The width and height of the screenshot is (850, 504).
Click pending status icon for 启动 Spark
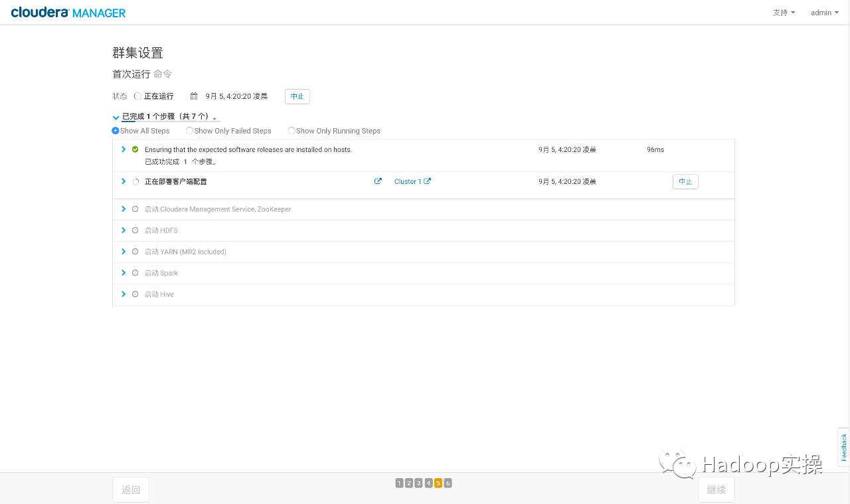tap(135, 273)
